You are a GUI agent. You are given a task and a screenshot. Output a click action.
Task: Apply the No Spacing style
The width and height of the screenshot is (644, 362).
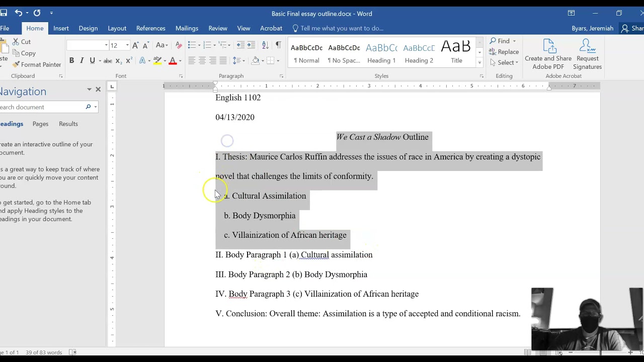(344, 53)
